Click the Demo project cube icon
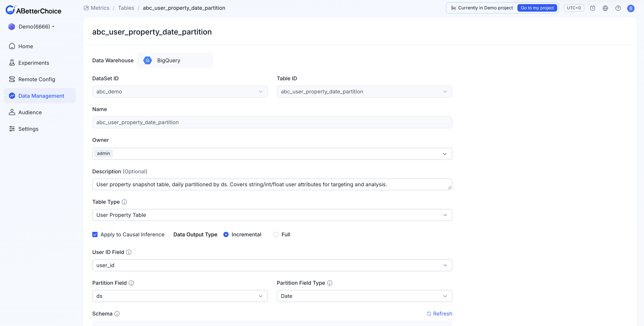 pos(11,26)
